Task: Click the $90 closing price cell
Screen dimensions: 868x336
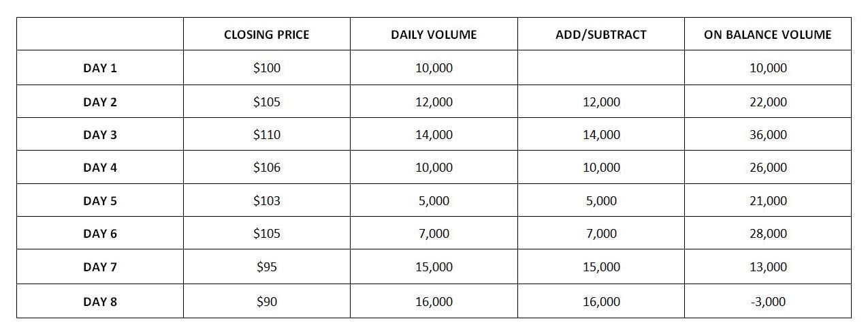Action: pyautogui.click(x=266, y=301)
